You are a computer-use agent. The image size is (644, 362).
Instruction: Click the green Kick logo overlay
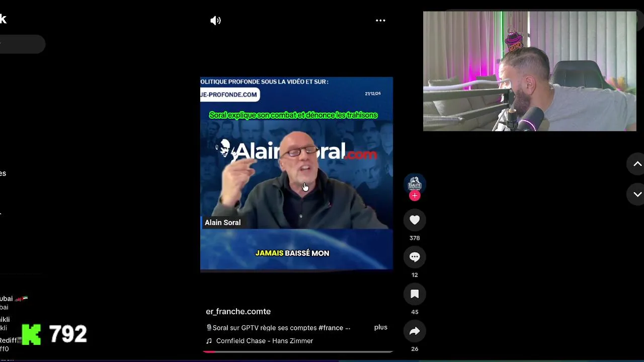[31, 334]
